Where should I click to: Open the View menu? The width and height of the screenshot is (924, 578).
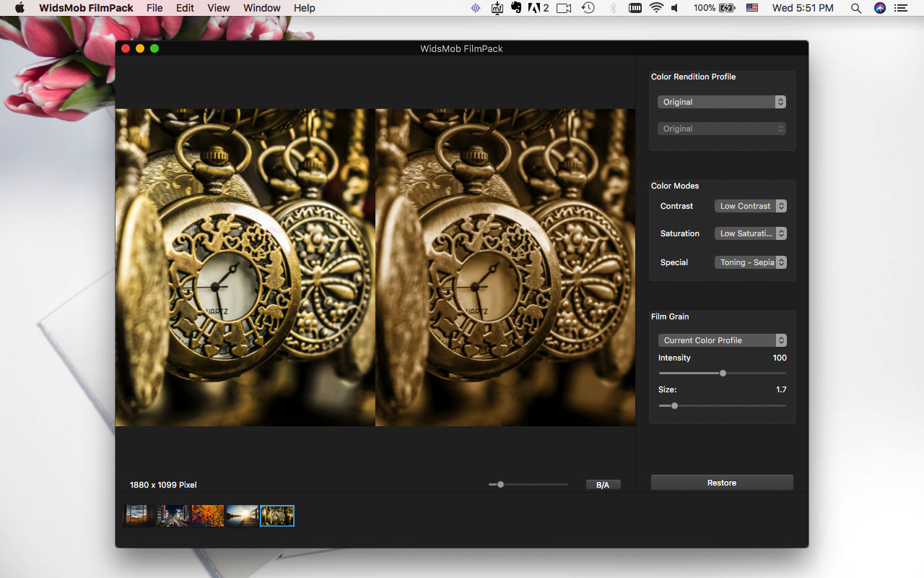pyautogui.click(x=219, y=8)
